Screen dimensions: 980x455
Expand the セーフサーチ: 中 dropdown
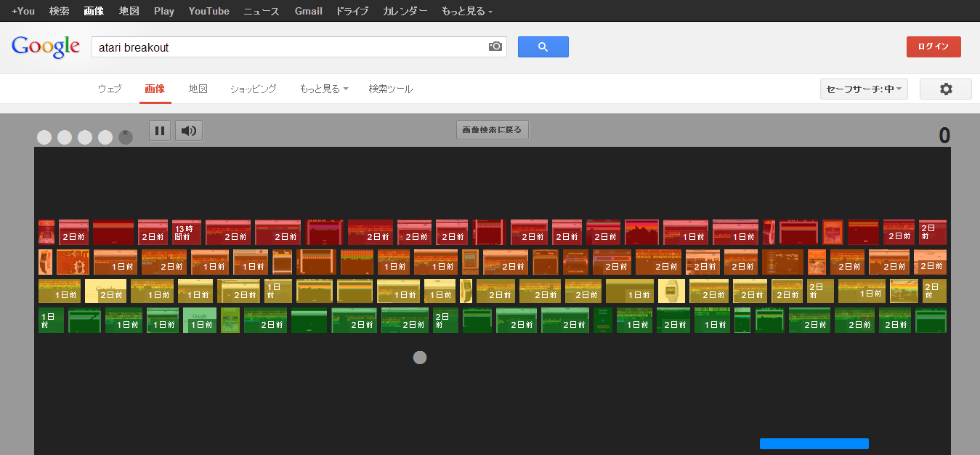click(863, 89)
